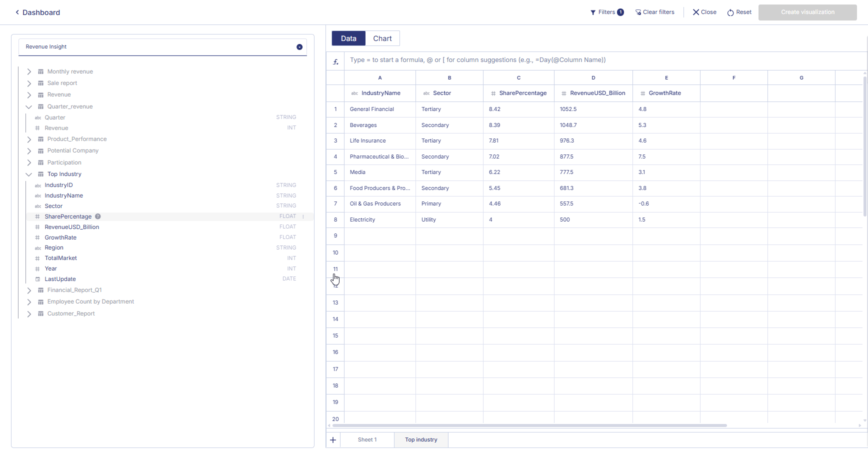The image size is (868, 455).
Task: Expand the Product_Performance table
Action: (29, 139)
